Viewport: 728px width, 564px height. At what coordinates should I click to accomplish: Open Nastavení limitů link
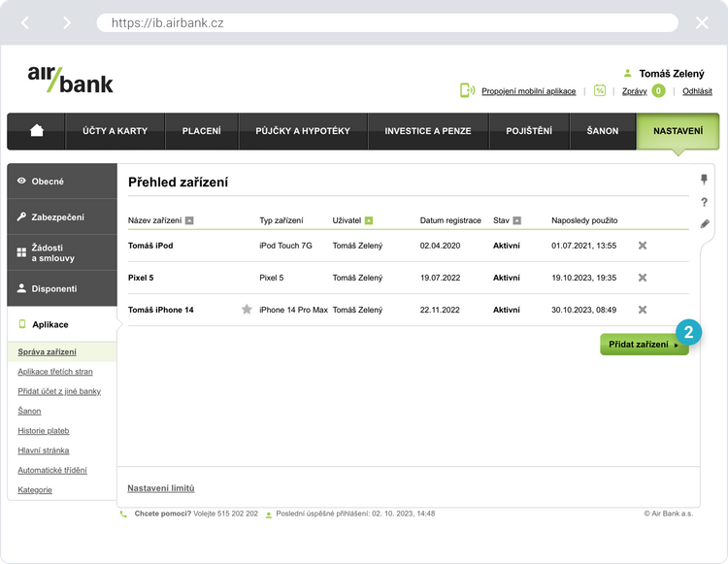(160, 487)
